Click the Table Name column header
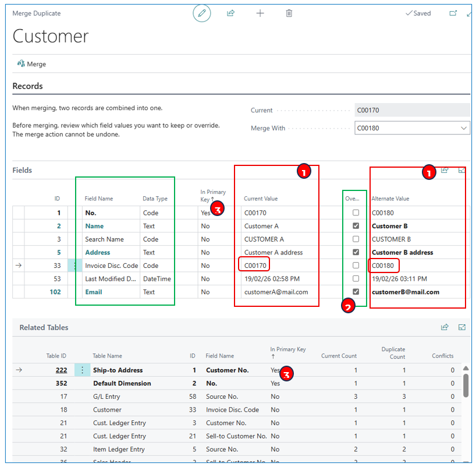Screen dimensions: 476x467 [107, 356]
